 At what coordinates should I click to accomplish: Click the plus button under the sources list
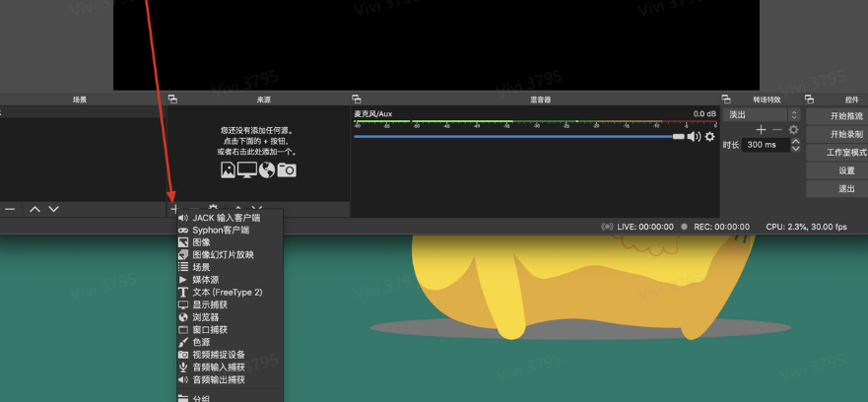[175, 209]
